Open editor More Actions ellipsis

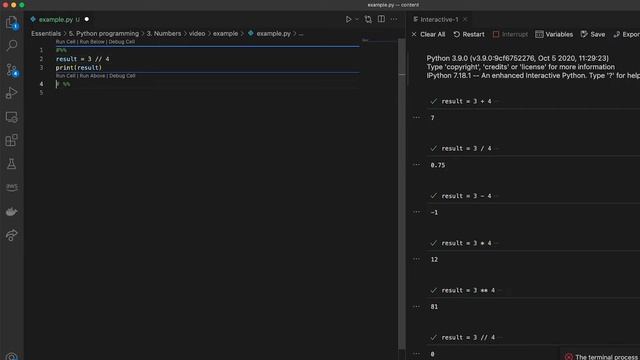click(393, 19)
